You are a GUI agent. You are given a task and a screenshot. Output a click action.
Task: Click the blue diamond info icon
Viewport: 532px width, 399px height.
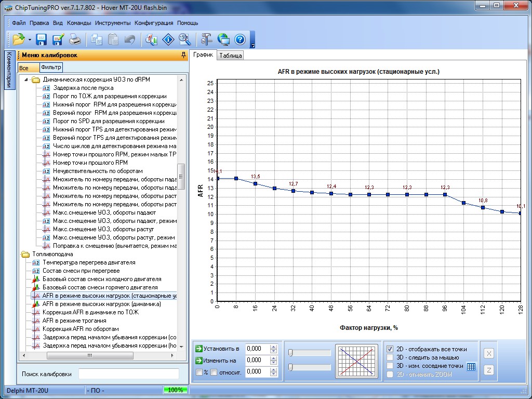point(168,39)
